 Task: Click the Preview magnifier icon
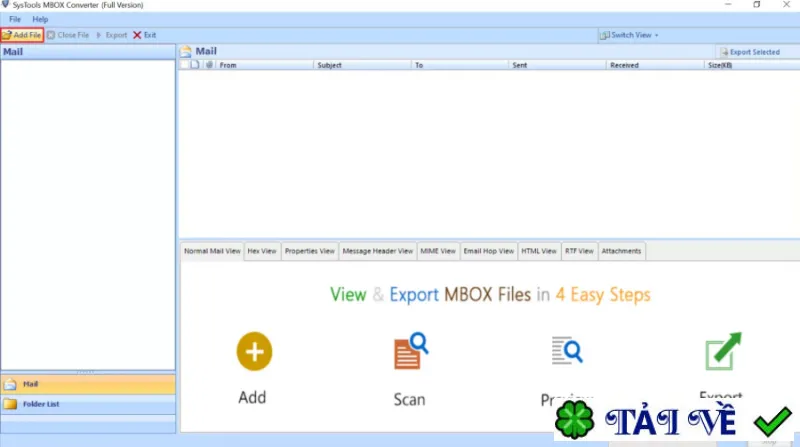(x=567, y=350)
